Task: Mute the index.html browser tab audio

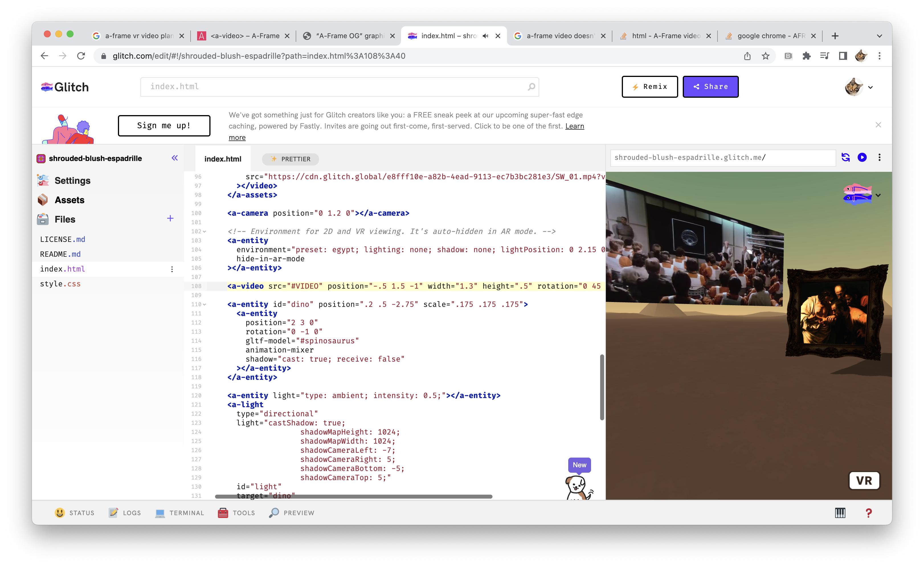Action: [x=485, y=36]
